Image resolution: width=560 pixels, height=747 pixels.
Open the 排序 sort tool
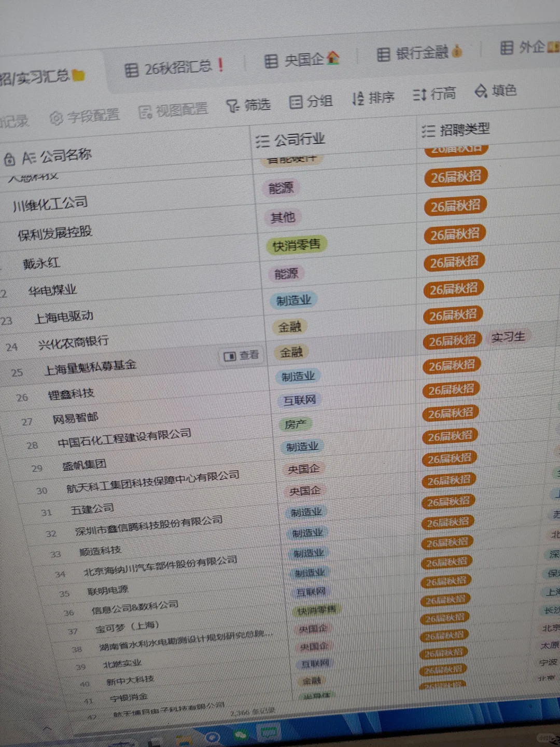(373, 98)
